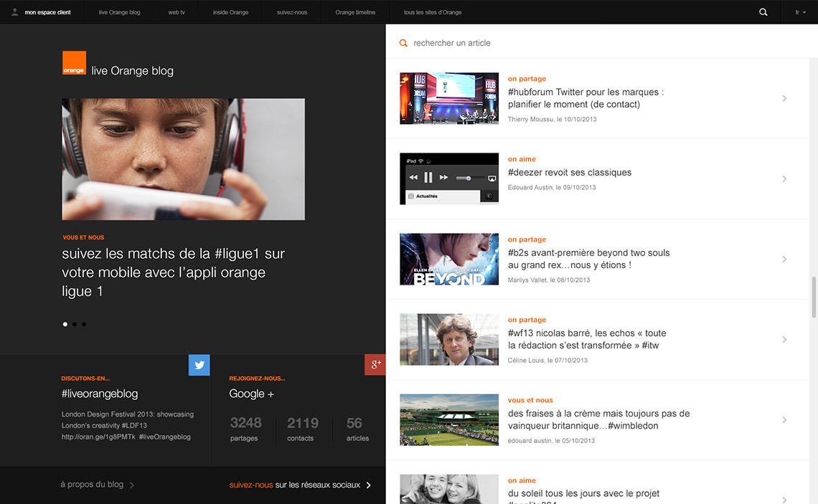Open suivez-nous nav item

point(292,12)
